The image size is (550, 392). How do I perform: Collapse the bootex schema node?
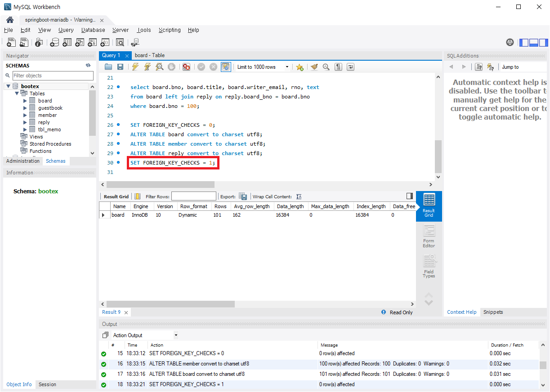click(9, 86)
